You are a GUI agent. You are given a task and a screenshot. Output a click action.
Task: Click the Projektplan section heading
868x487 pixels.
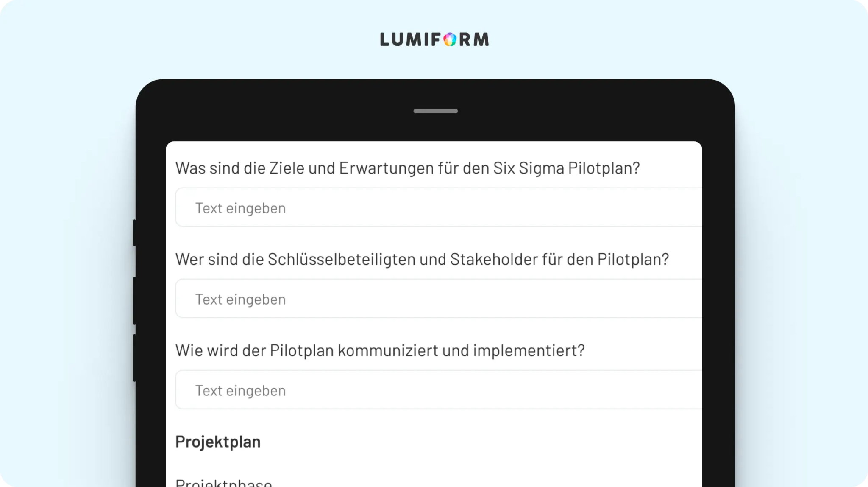[218, 442]
